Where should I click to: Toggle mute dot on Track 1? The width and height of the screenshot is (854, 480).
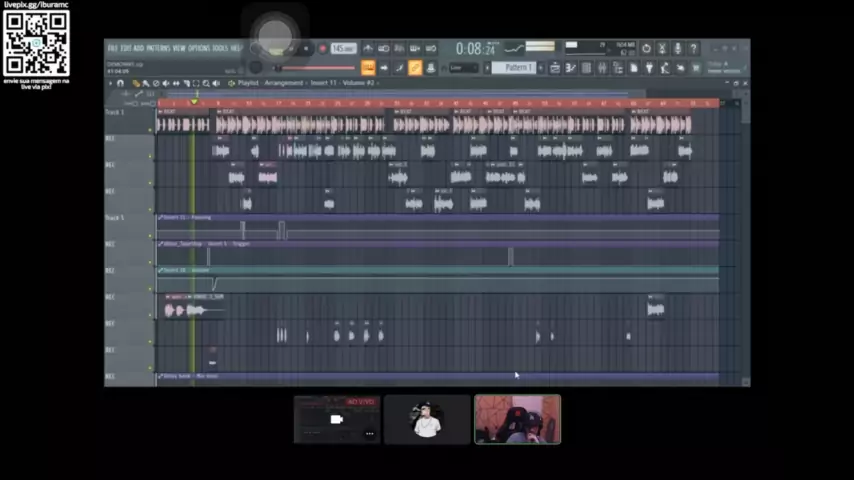151,129
